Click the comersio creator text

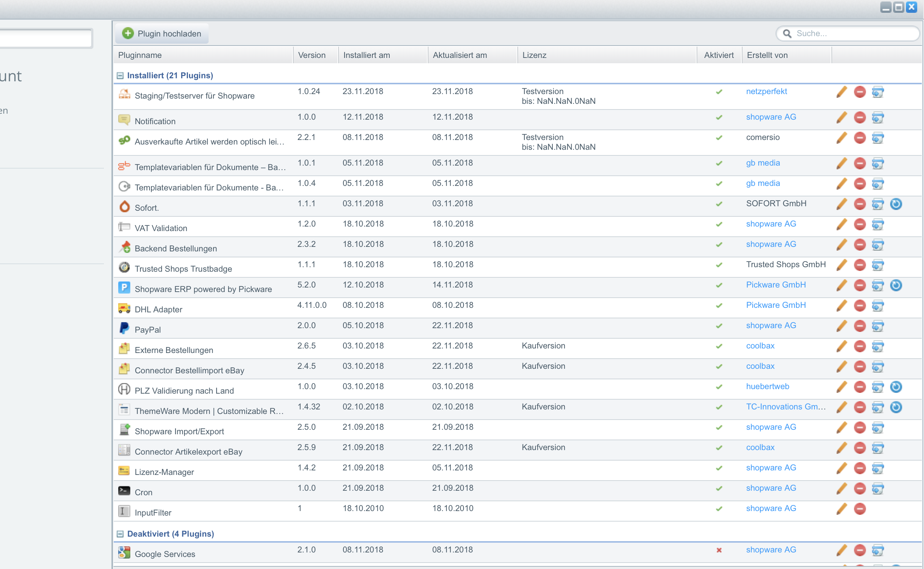pyautogui.click(x=762, y=137)
